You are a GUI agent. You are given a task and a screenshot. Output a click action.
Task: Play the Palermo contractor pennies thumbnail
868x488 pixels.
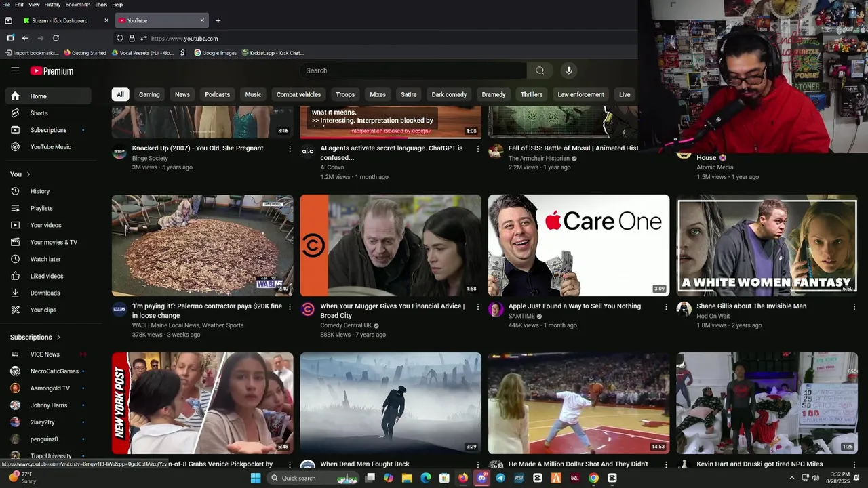tap(203, 245)
